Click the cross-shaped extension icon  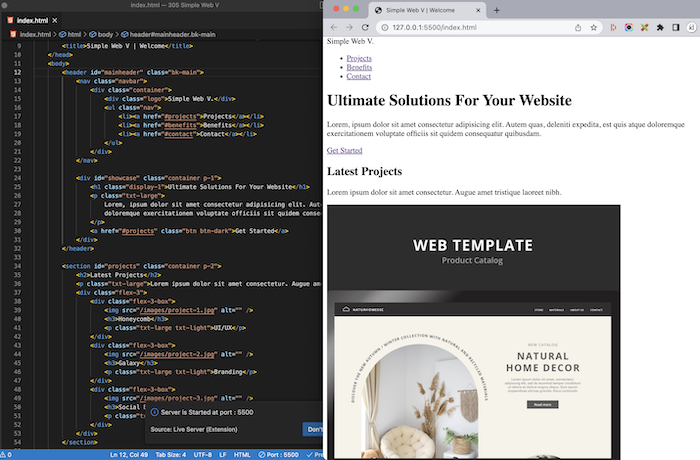(644, 27)
